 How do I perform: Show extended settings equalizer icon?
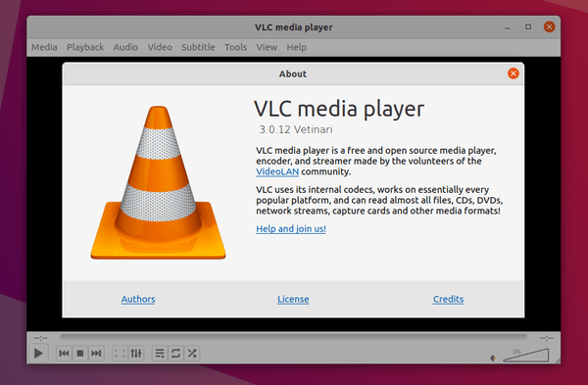(136, 353)
